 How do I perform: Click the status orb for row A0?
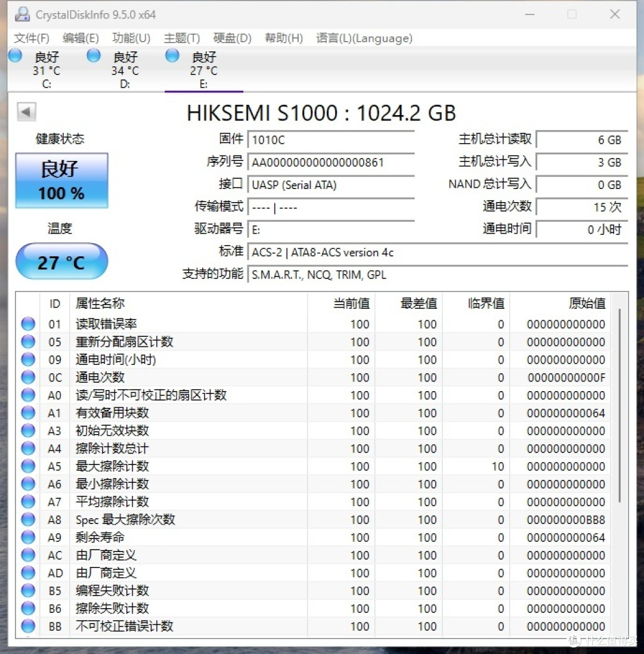pos(28,395)
